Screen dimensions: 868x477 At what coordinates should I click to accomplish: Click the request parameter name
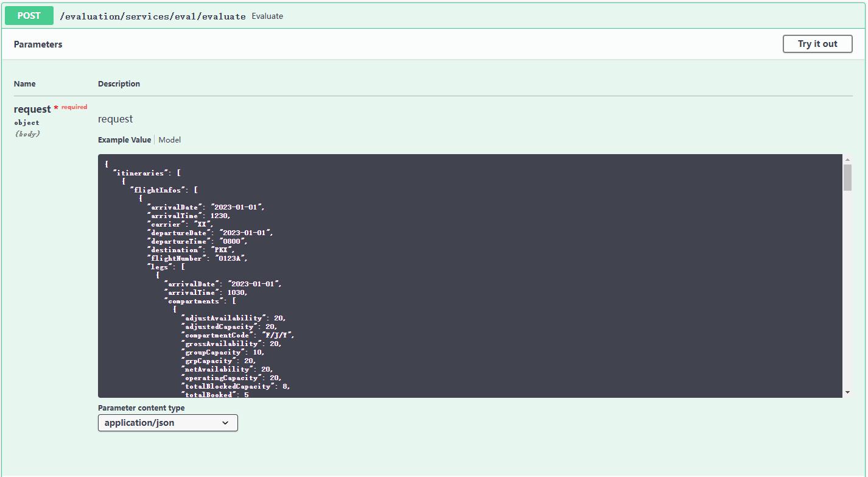[32, 109]
